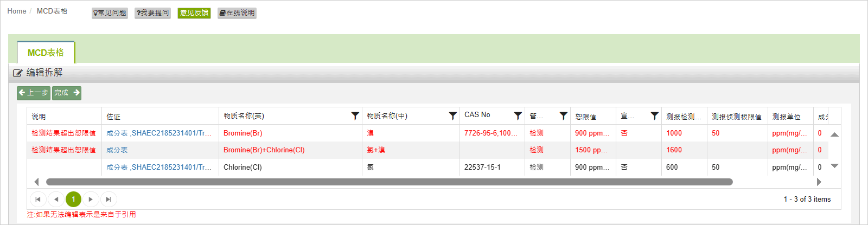Open the filter icon on 宣... column
This screenshot has height=225, width=868.
[654, 115]
